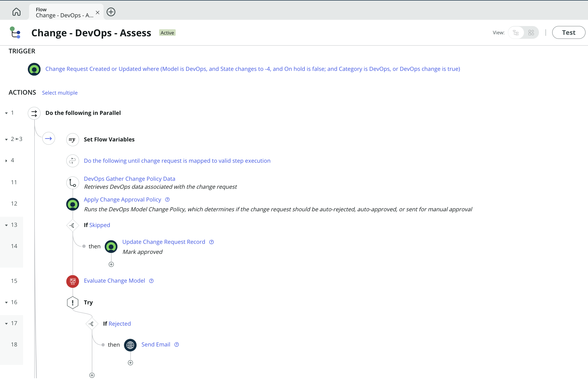The height and width of the screenshot is (389, 588).
Task: Select step number 15 row
Action: 14,281
